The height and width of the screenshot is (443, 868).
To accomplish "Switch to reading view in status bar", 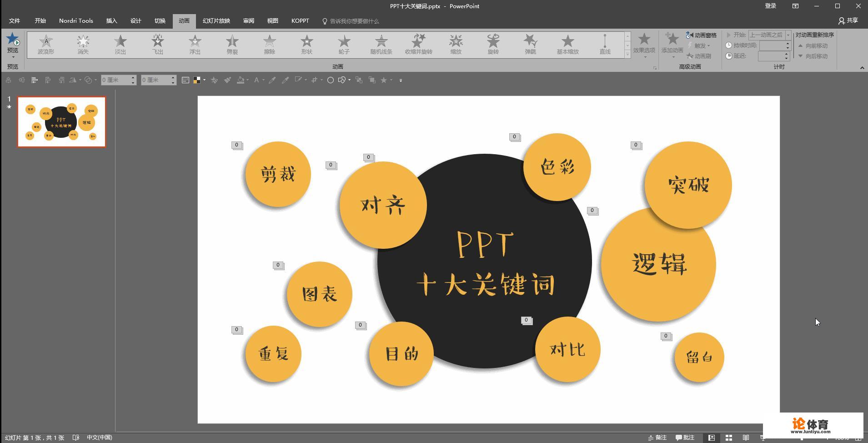I will click(746, 438).
